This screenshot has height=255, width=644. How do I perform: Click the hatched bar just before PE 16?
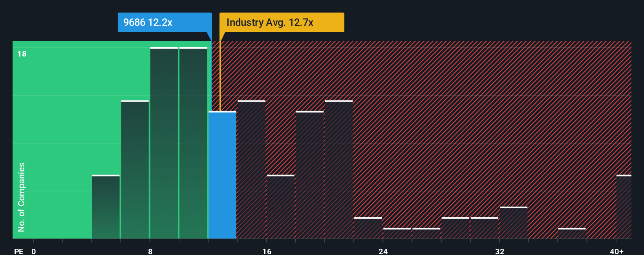click(x=251, y=169)
